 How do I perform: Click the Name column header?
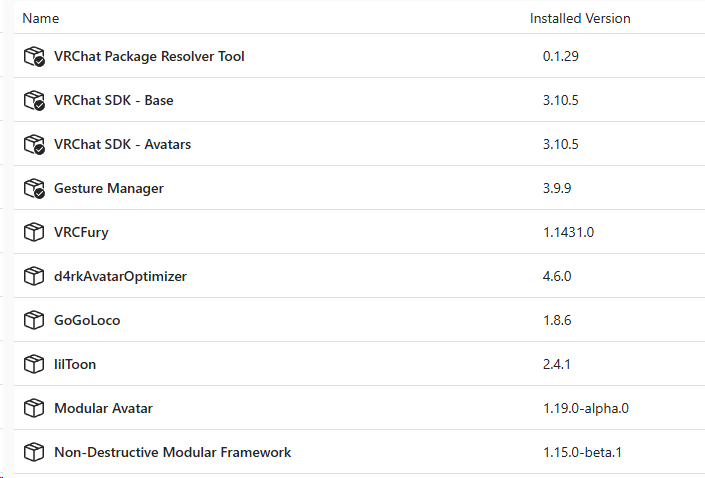[40, 18]
